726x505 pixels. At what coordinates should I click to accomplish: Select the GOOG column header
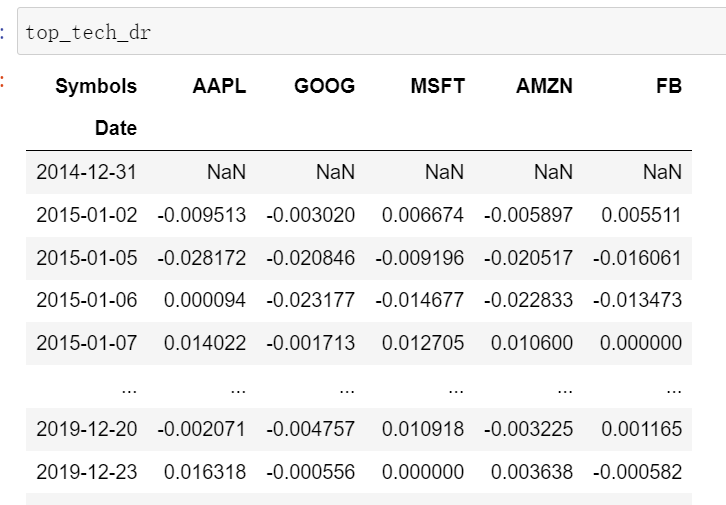tap(324, 86)
